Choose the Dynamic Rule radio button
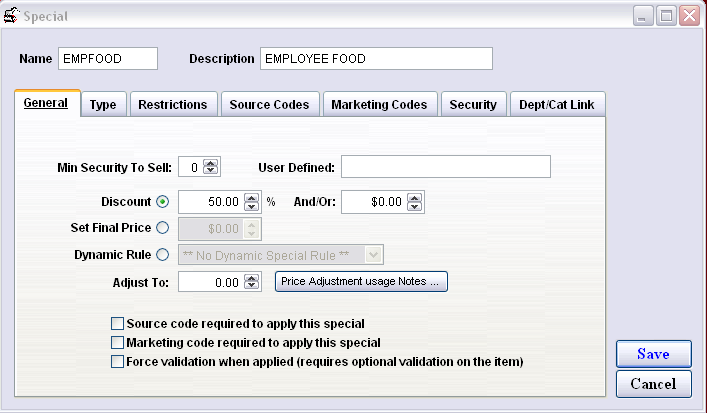 click(163, 255)
